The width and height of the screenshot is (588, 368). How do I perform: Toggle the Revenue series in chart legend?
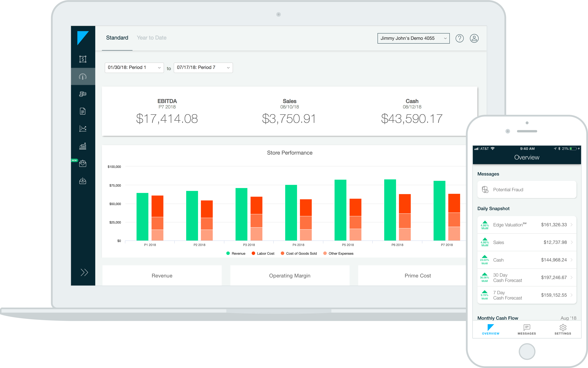[236, 253]
